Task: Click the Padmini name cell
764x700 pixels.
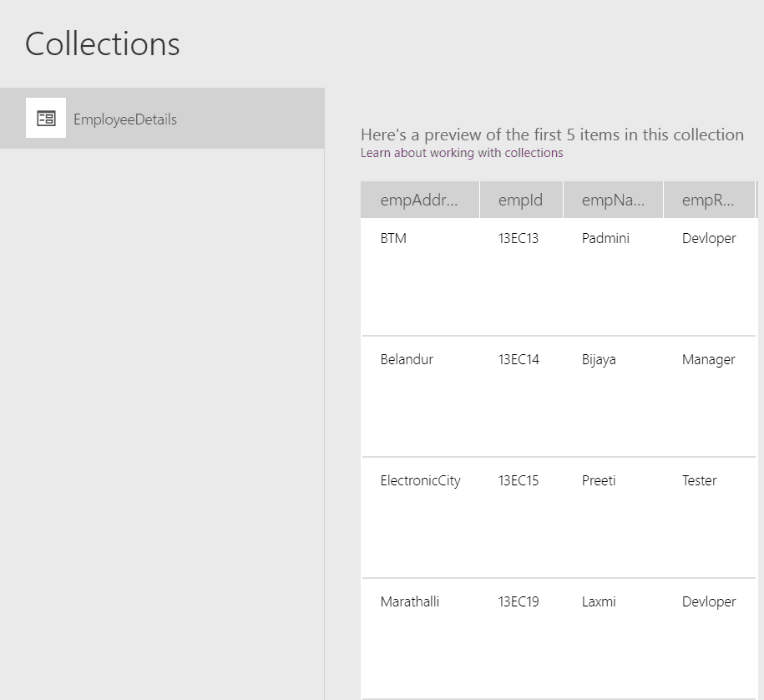Action: click(605, 238)
